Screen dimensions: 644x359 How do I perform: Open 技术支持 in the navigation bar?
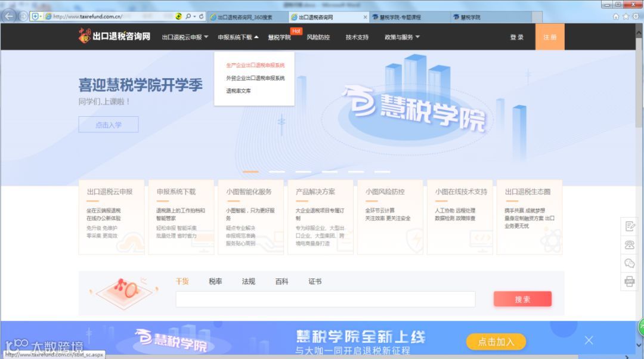357,37
